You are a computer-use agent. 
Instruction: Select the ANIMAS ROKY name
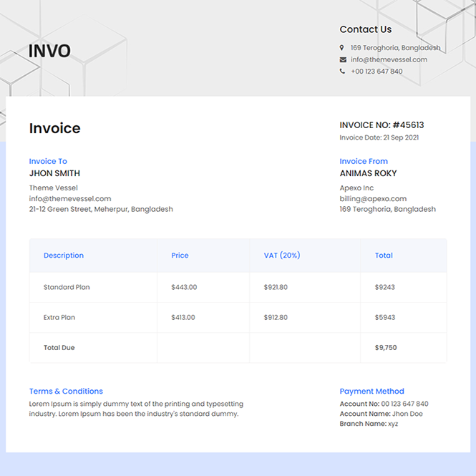pos(368,173)
